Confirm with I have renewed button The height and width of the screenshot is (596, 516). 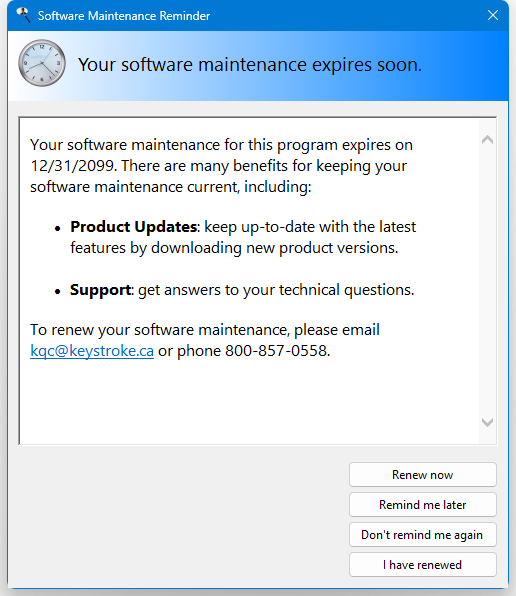tap(423, 564)
